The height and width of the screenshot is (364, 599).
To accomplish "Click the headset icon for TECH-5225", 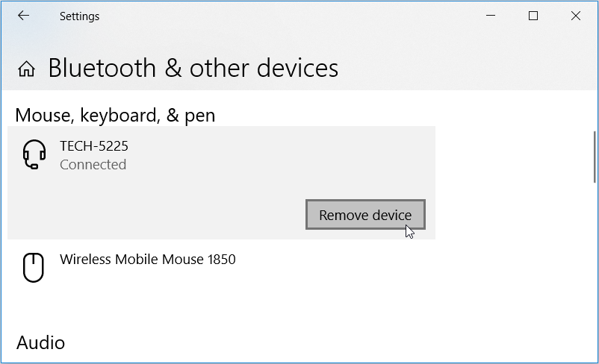I will (x=34, y=155).
